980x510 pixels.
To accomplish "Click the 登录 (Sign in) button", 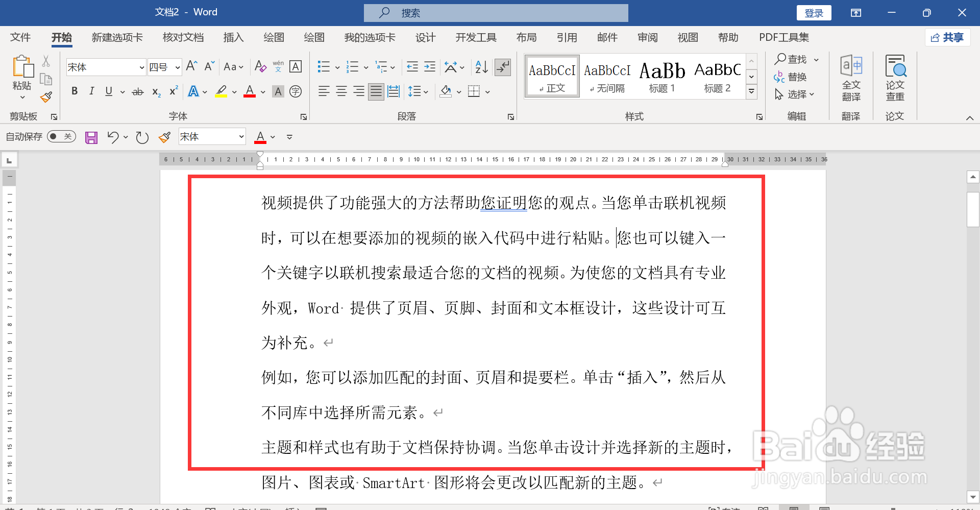I will point(814,12).
